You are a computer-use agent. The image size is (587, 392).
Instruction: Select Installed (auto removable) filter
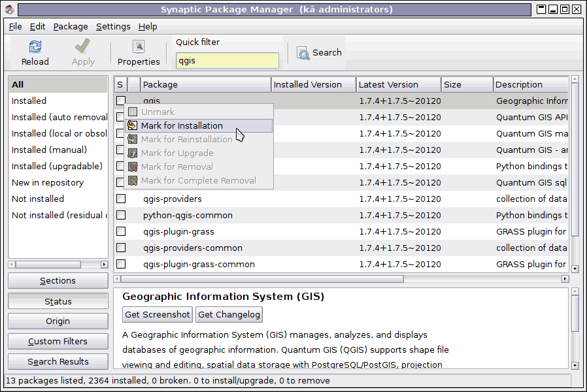58,117
